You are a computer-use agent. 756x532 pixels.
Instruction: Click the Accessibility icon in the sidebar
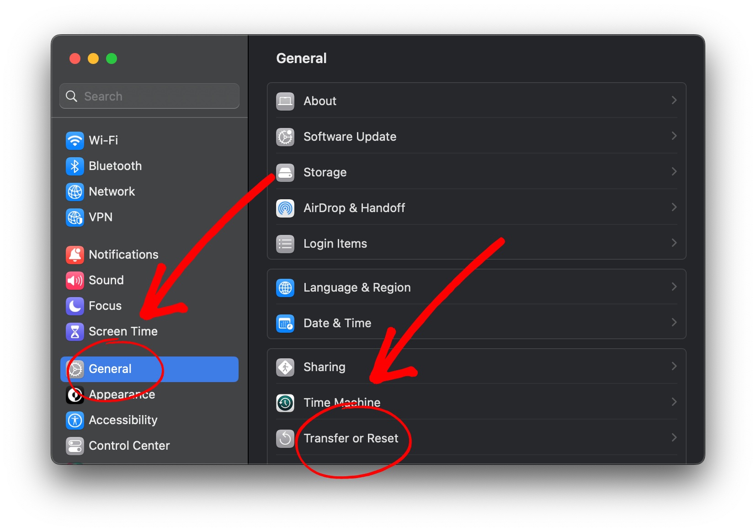(75, 420)
